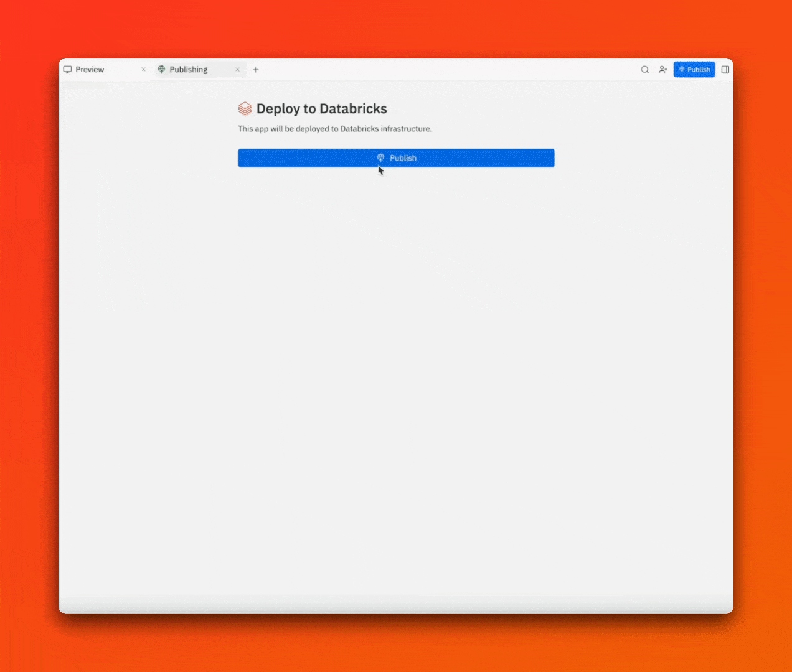
Task: Click the add collaborator icon
Action: pos(662,69)
